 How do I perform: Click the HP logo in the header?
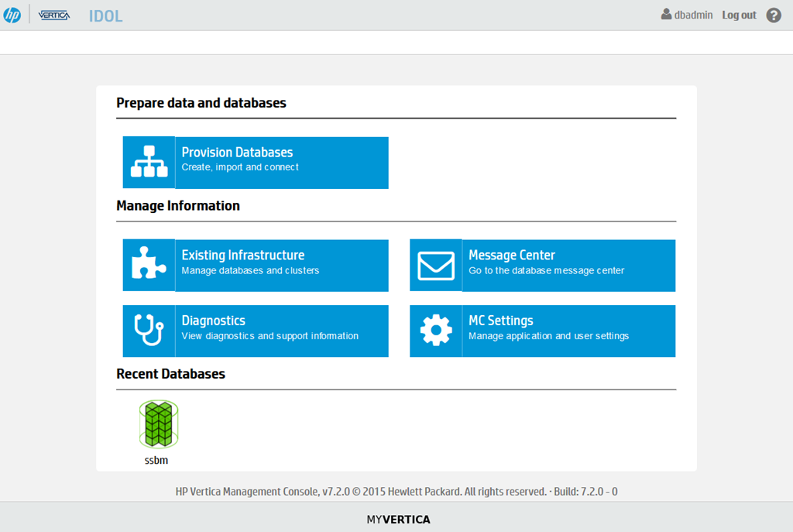(13, 13)
